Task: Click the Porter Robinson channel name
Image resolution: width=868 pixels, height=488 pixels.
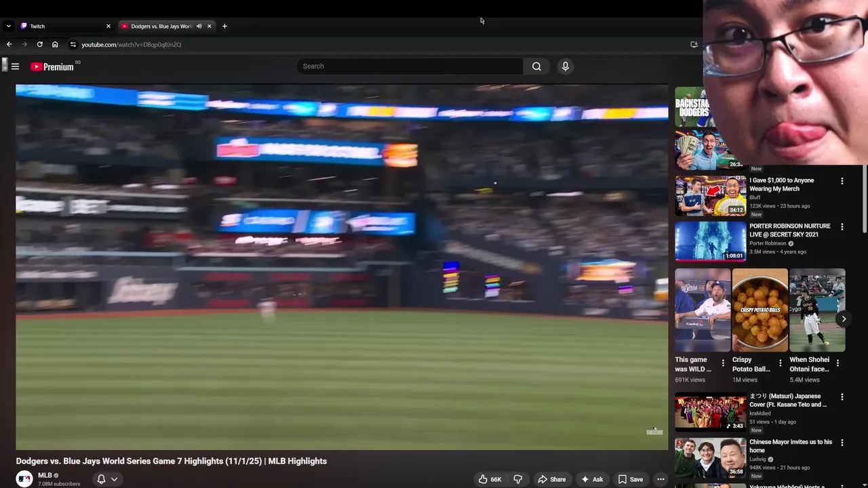Action: click(x=768, y=243)
